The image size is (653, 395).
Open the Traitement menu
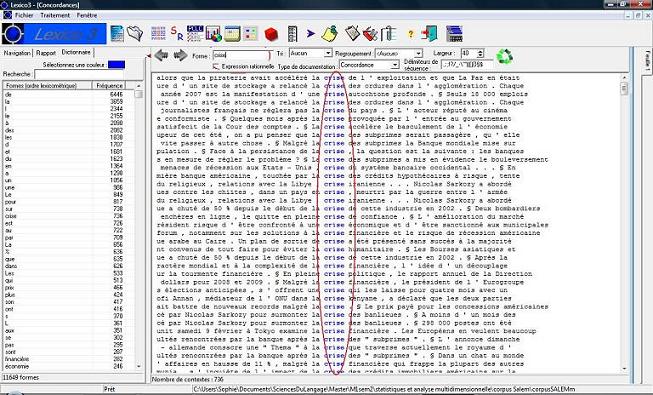55,15
